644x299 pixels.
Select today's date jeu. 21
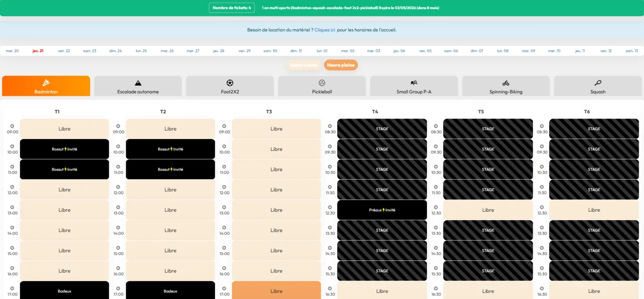click(38, 51)
